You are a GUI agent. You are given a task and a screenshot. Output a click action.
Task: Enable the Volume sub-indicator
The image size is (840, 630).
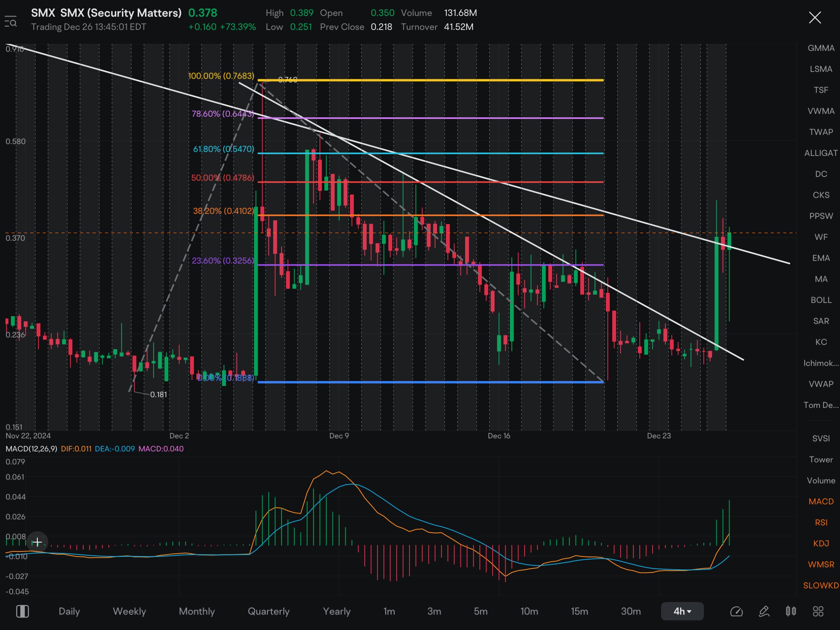[x=821, y=480]
